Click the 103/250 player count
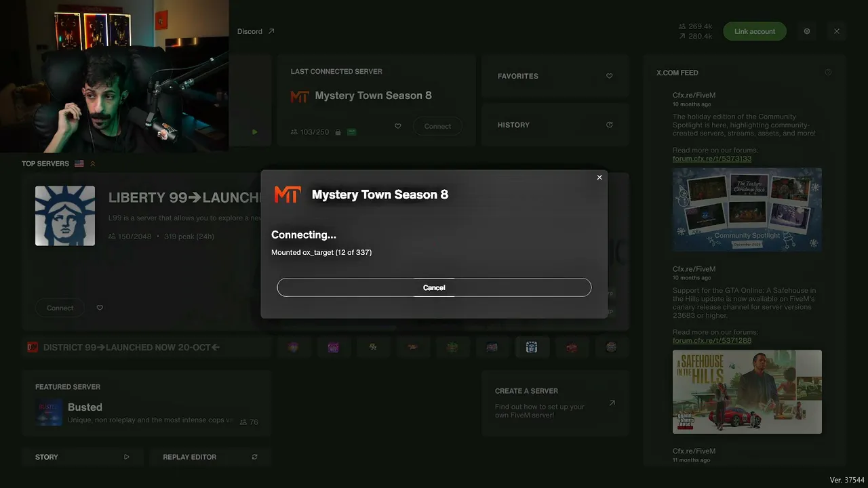Viewport: 868px width, 488px height. click(x=310, y=132)
